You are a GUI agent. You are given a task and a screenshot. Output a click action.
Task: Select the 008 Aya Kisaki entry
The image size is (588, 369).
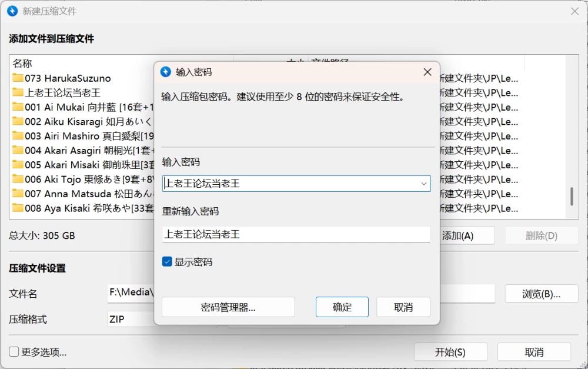(x=89, y=208)
